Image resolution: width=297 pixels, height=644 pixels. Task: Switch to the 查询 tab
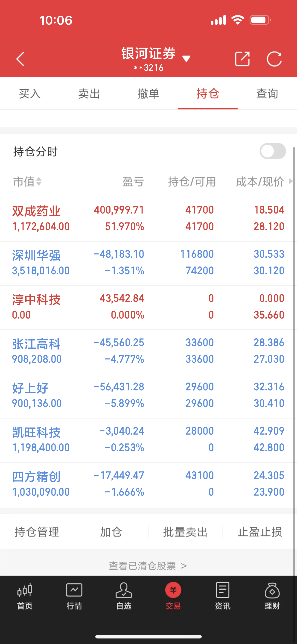[267, 94]
